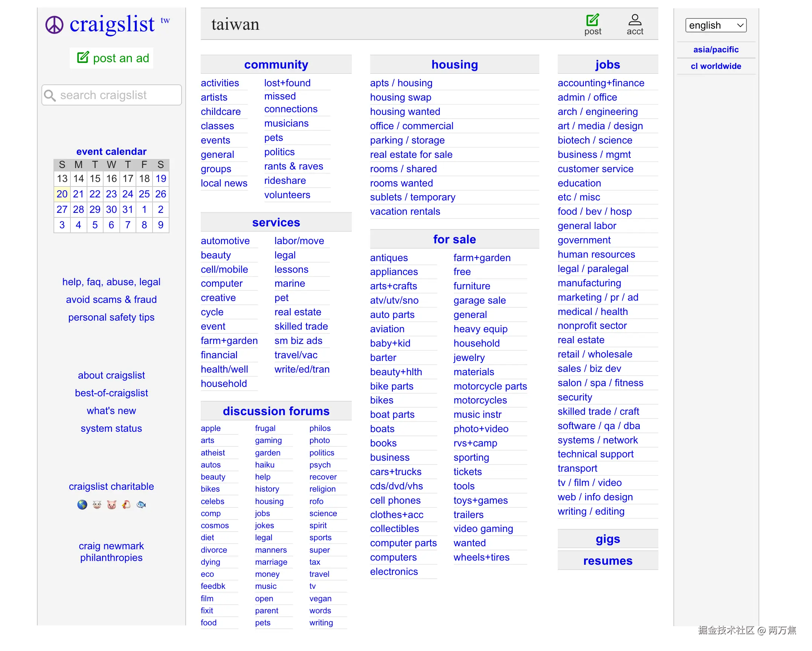Open the gigs section header
Screen dimensions: 812x651
coord(607,539)
